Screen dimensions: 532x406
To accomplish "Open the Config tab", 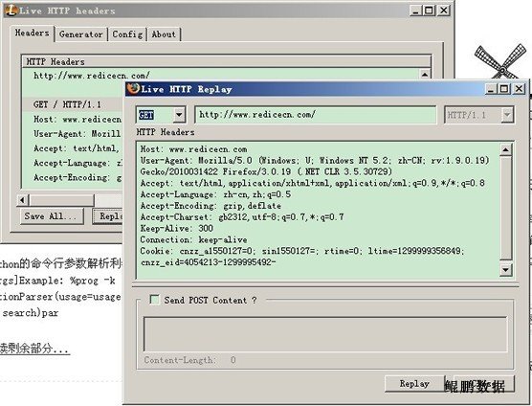I will point(127,34).
